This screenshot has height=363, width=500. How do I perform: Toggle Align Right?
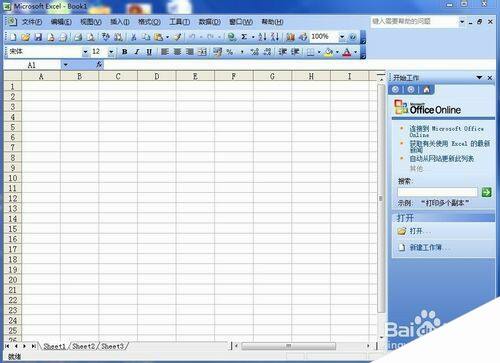190,52
